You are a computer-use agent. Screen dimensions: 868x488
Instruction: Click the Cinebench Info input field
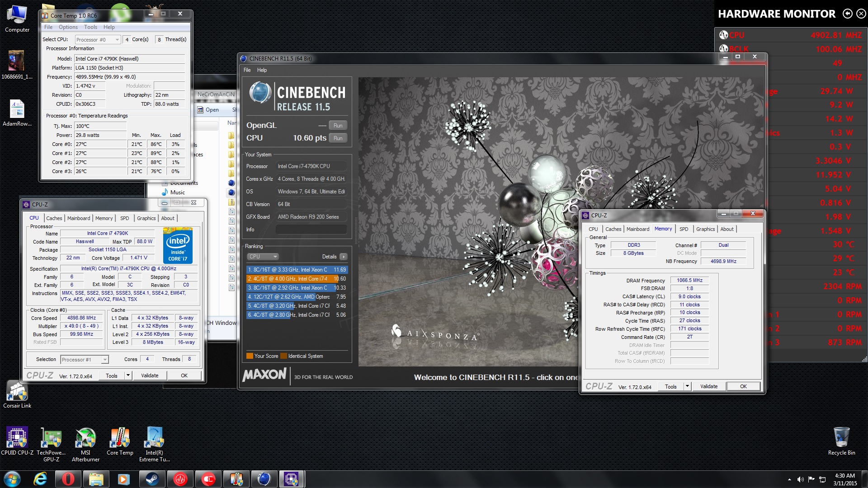tap(311, 230)
